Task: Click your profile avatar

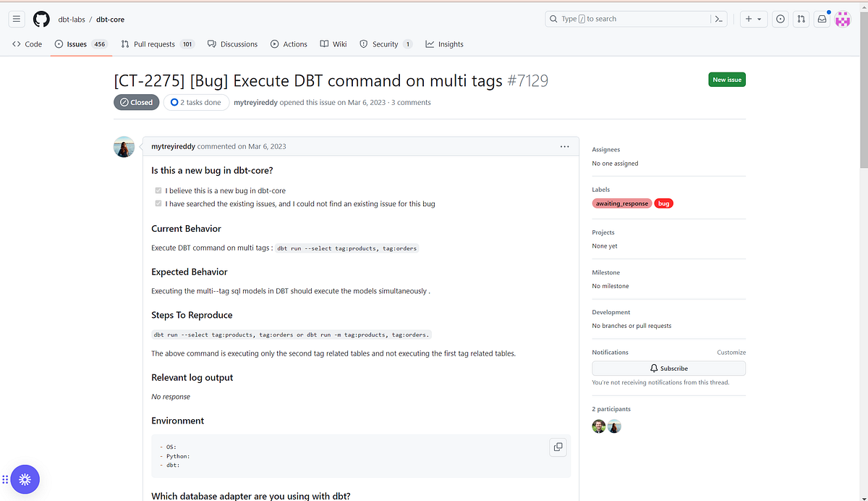Action: pos(843,18)
